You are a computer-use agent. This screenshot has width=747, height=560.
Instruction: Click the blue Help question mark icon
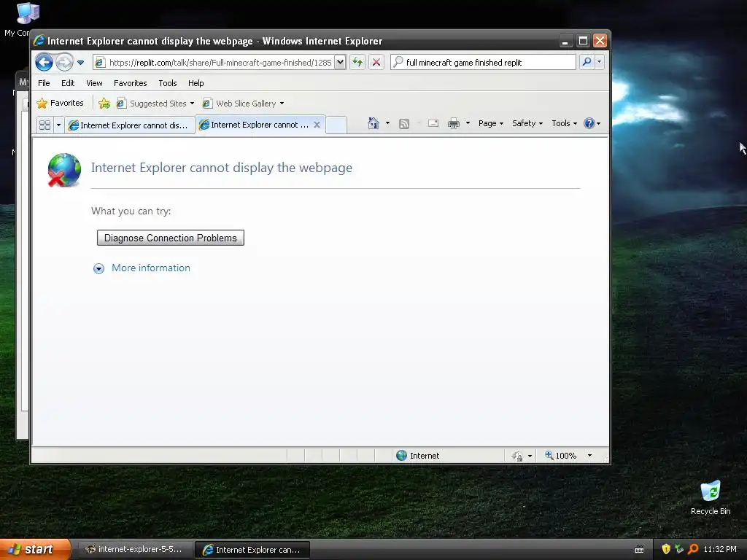click(589, 123)
